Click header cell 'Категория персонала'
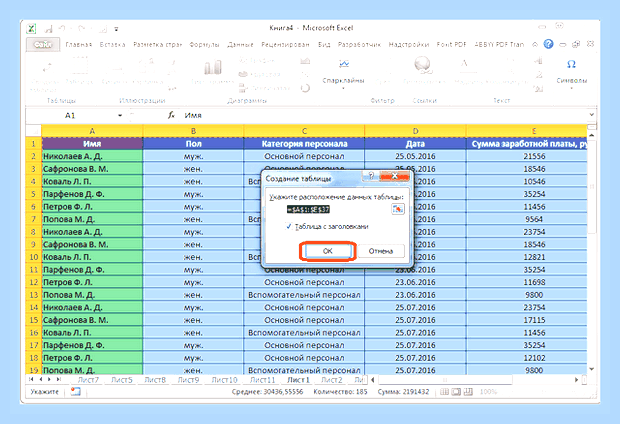Image resolution: width=620 pixels, height=424 pixels. (304, 144)
